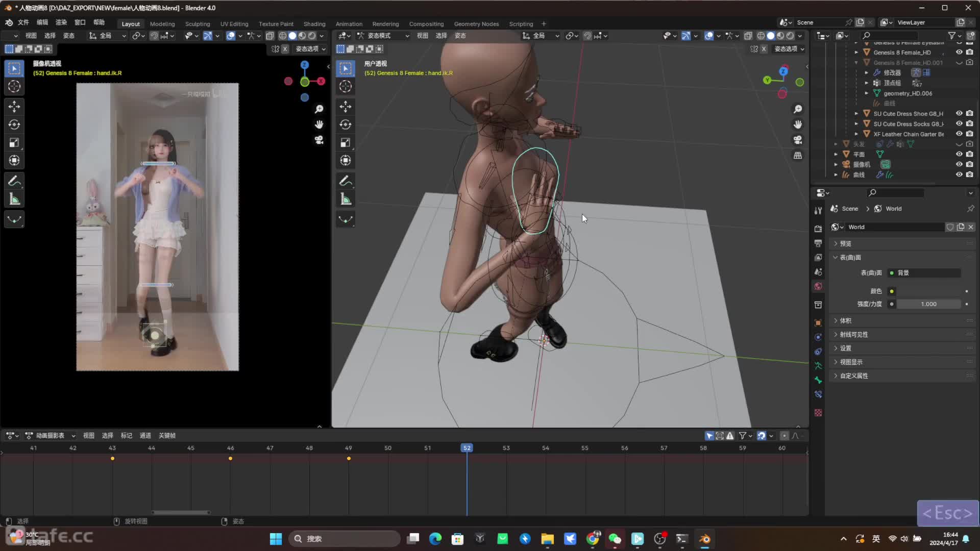980x551 pixels.
Task: Click the pan hand icon in user perspective viewport
Action: 797,124
